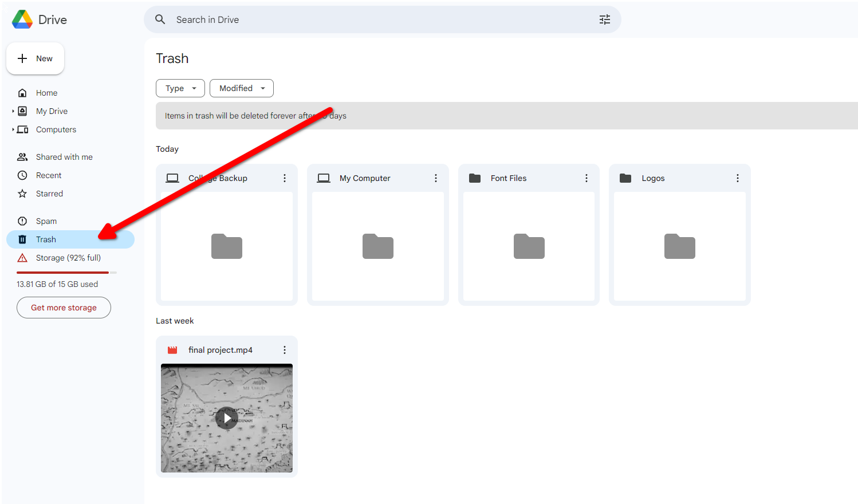
Task: Open the Type filter dropdown
Action: coord(180,88)
